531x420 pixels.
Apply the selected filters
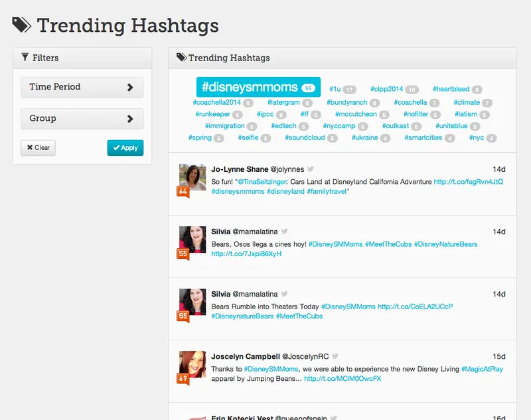pyautogui.click(x=125, y=148)
